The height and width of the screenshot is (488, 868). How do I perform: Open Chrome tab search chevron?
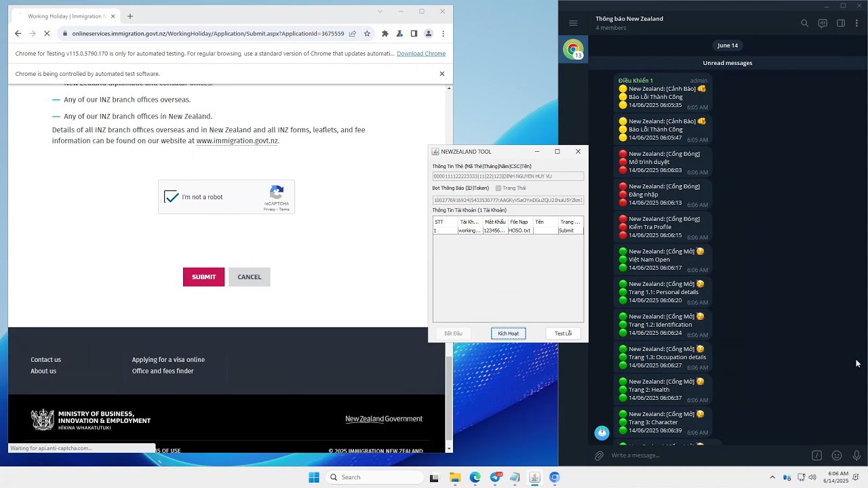[380, 11]
